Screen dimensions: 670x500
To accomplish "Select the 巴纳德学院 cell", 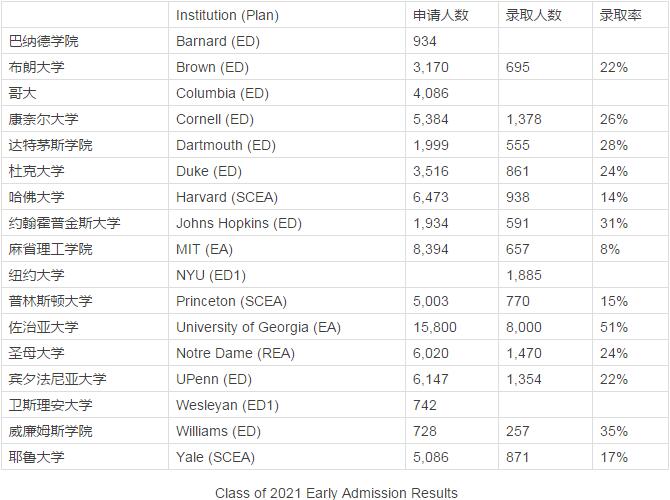I will click(43, 41).
